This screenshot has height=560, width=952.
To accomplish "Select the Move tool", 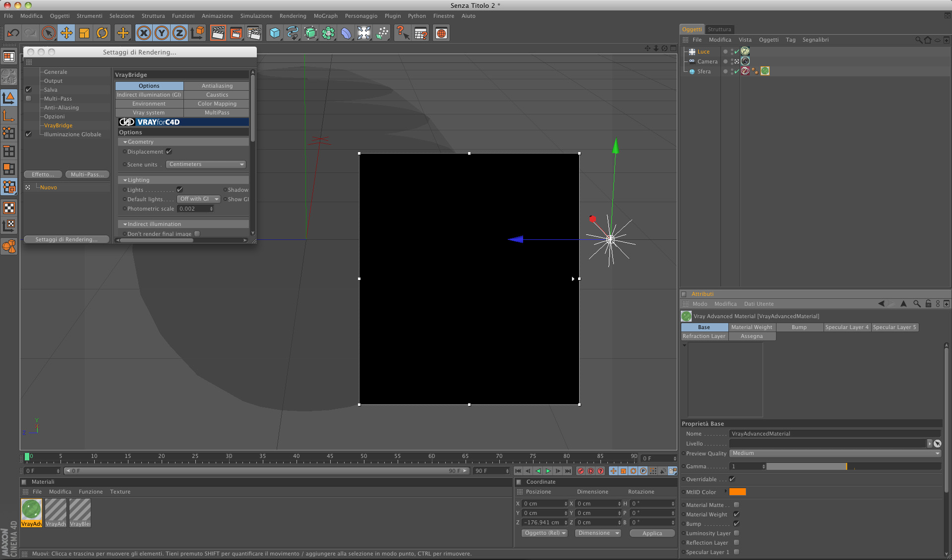I will pyautogui.click(x=66, y=33).
